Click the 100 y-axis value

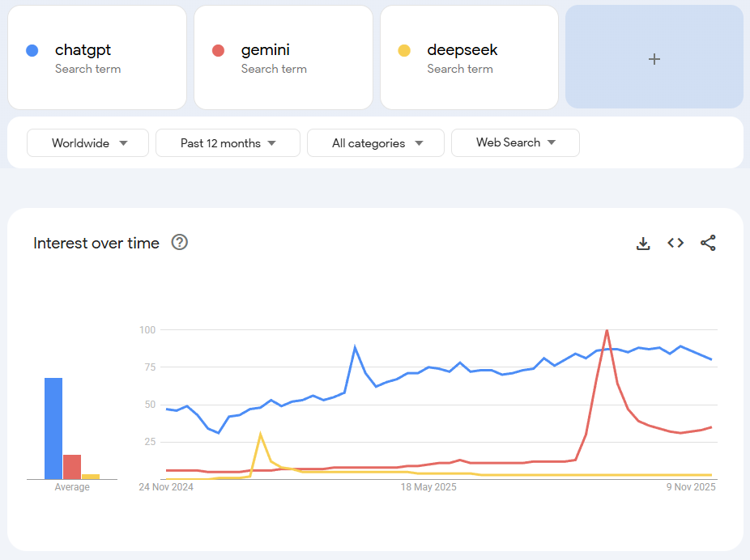coord(147,329)
